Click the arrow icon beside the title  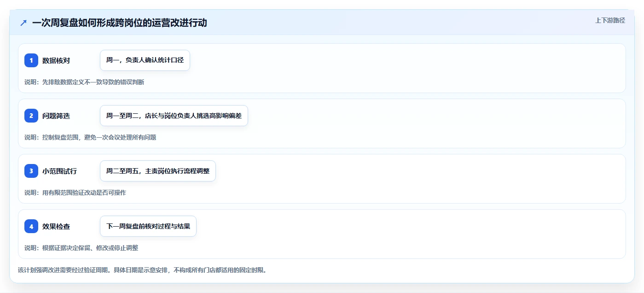tap(23, 23)
